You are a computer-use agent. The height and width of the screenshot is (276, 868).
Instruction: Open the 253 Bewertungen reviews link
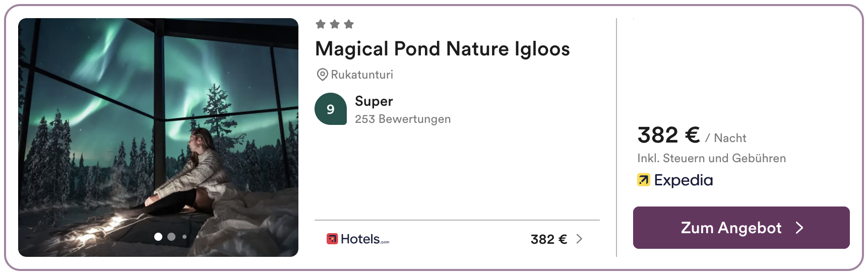403,119
